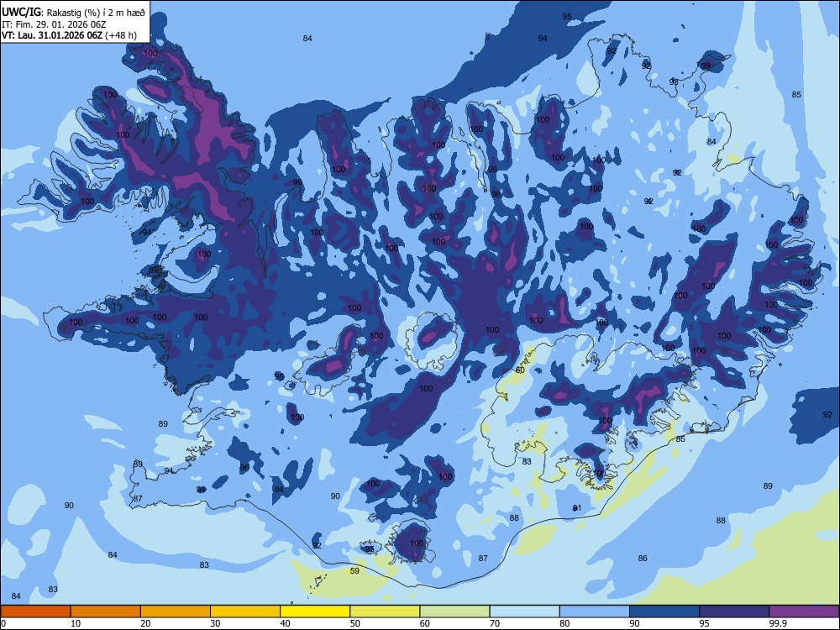Click the dark orange 0–10 legend swatch
Image resolution: width=840 pixels, height=630 pixels.
click(35, 612)
